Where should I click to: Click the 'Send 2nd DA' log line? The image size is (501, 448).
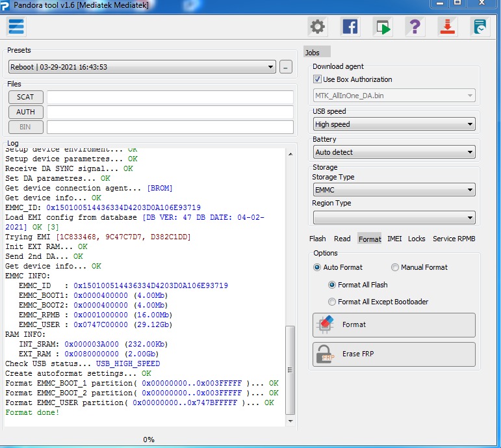point(44,256)
